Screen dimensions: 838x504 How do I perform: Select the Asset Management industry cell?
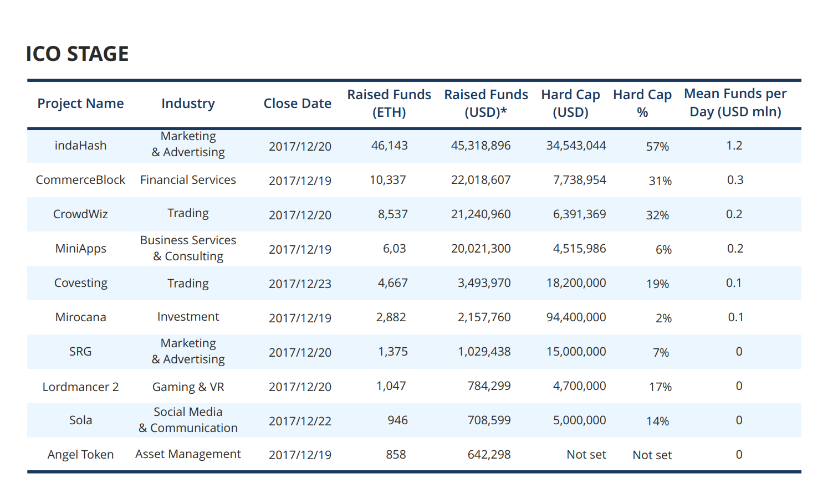(x=188, y=454)
